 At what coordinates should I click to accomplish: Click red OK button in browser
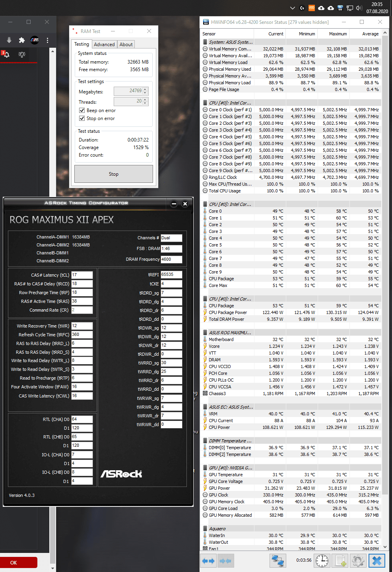click(18, 562)
